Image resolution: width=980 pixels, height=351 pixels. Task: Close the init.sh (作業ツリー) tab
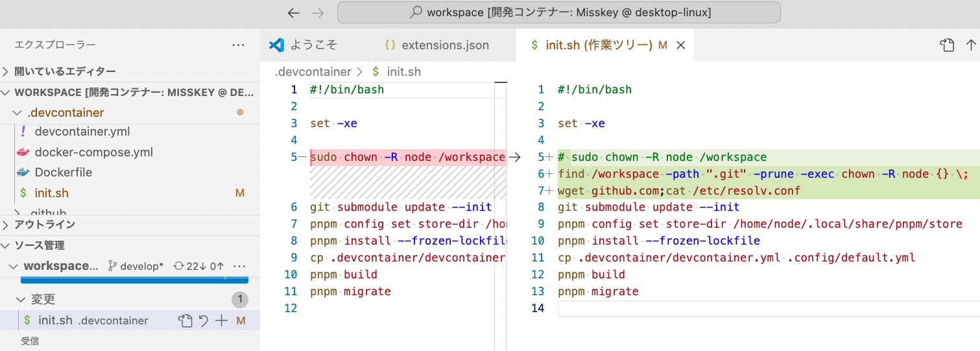pos(680,45)
